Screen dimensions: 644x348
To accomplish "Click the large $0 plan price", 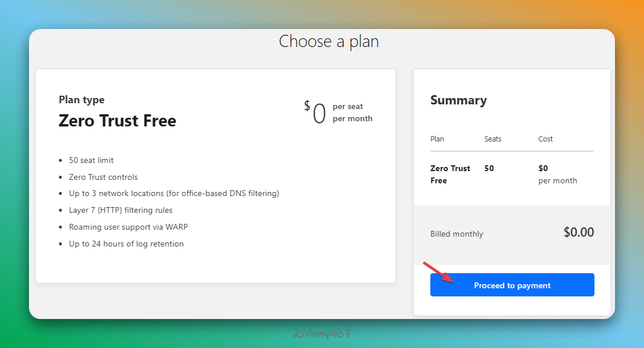I will click(x=316, y=113).
